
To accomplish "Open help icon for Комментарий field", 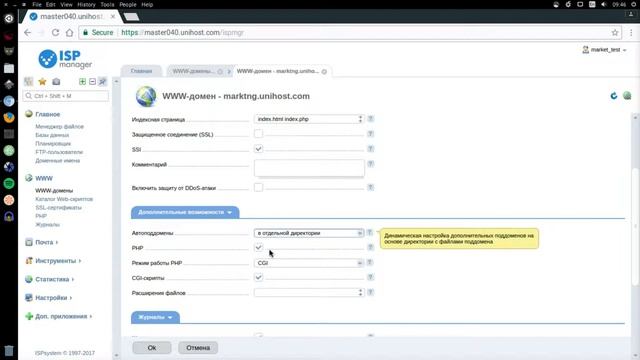I will 371,164.
